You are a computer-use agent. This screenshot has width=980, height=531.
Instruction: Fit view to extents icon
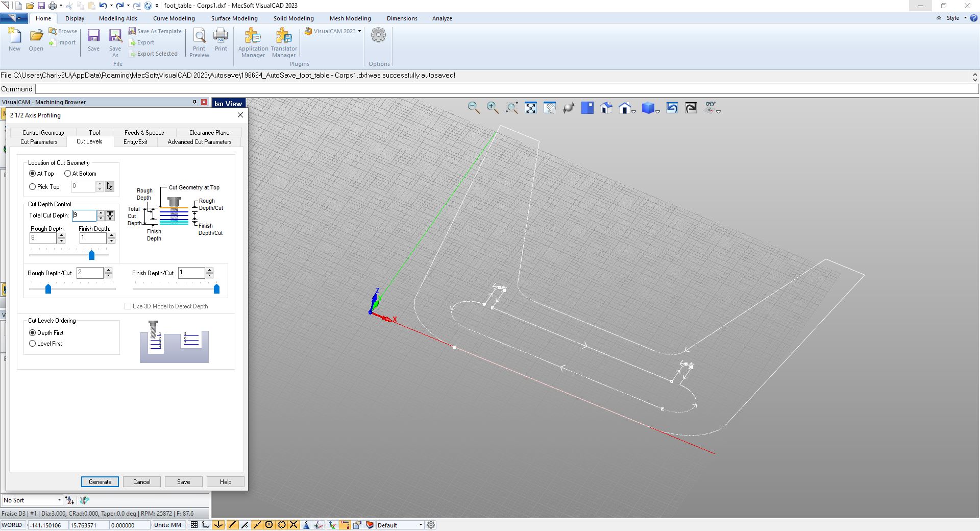[531, 108]
